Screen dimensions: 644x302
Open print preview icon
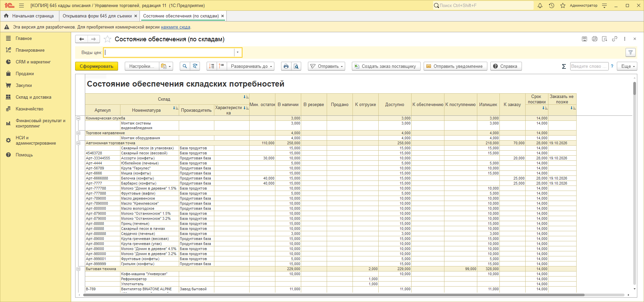296,66
